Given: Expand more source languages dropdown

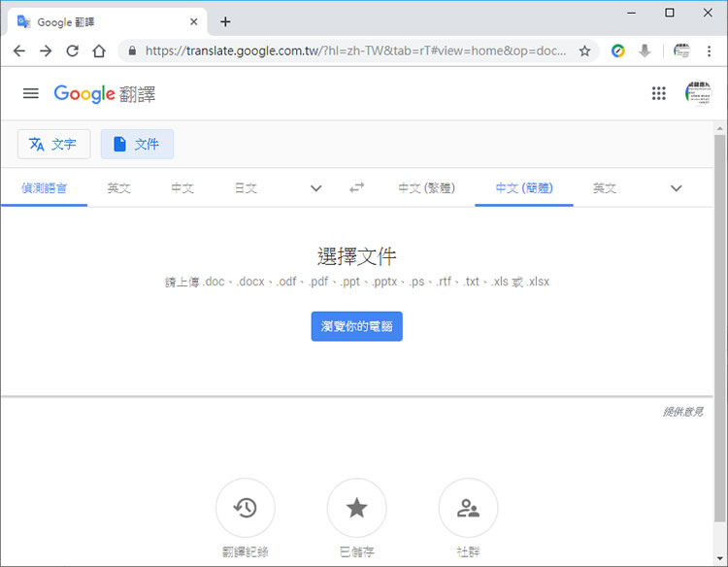Looking at the screenshot, I should pyautogui.click(x=315, y=188).
